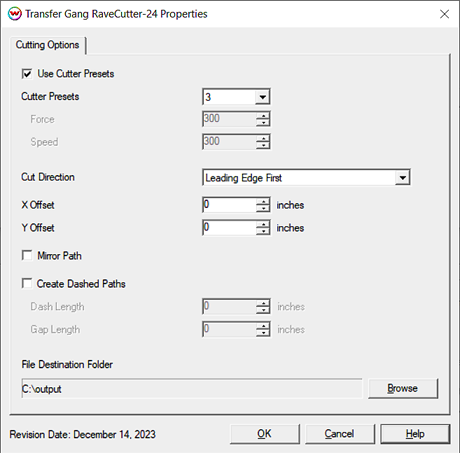Enable the Create Dashed Paths checkbox
The height and width of the screenshot is (453, 460).
click(27, 284)
